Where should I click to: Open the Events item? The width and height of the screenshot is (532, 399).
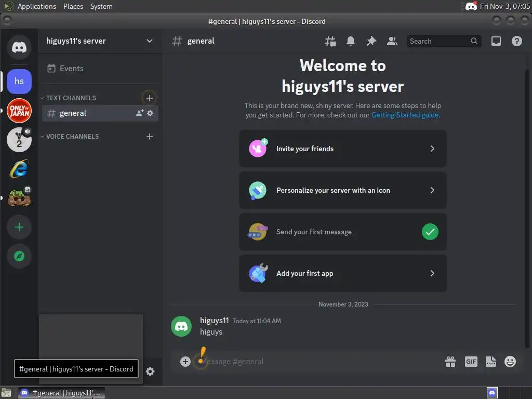click(100, 69)
